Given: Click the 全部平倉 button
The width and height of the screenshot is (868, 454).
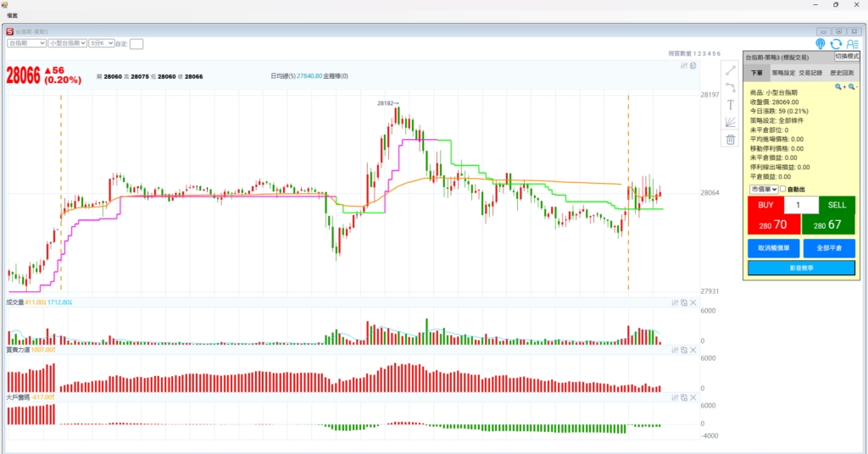Looking at the screenshot, I should point(829,249).
